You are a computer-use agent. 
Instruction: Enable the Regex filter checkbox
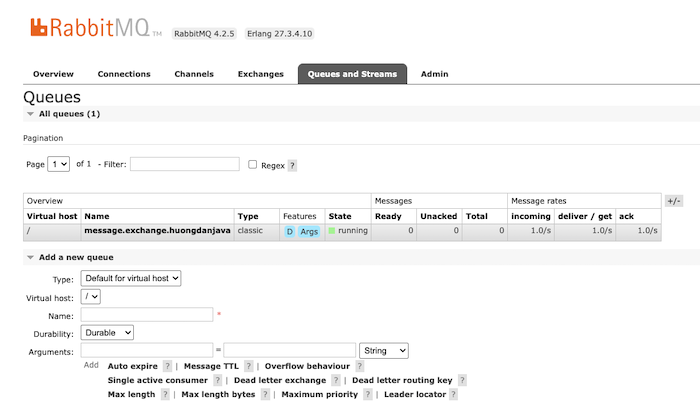253,165
